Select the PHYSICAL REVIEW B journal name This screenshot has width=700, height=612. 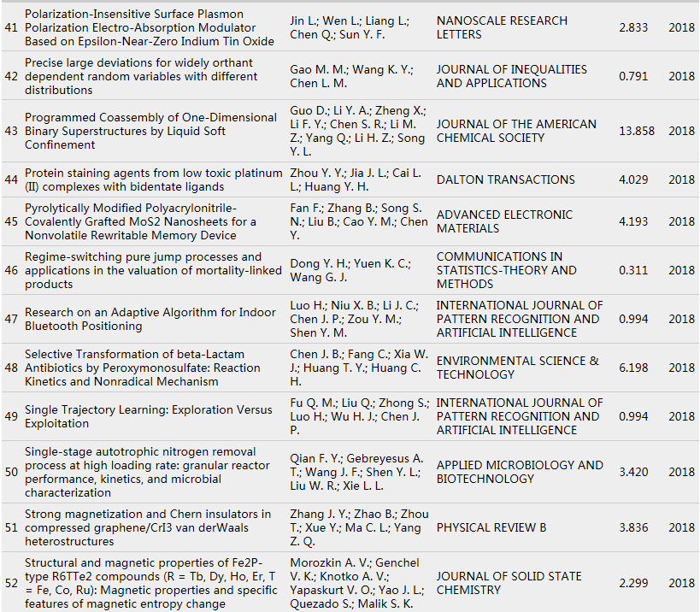click(x=491, y=527)
